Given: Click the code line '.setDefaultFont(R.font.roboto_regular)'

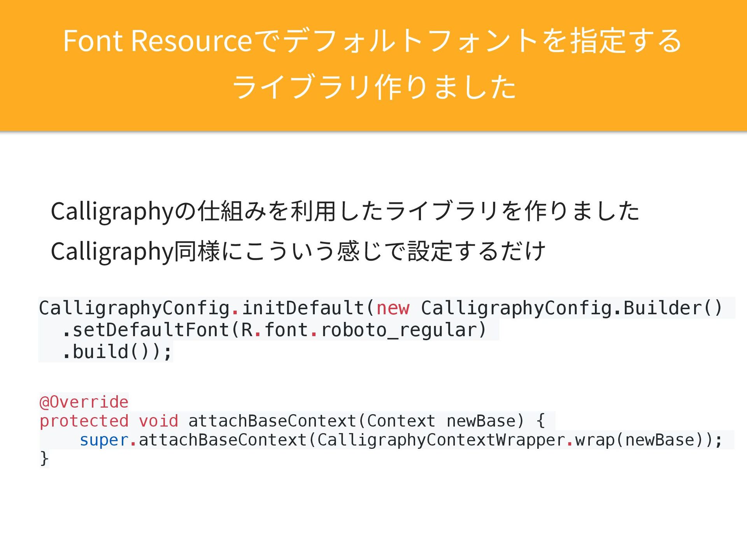Looking at the screenshot, I should pos(274,330).
